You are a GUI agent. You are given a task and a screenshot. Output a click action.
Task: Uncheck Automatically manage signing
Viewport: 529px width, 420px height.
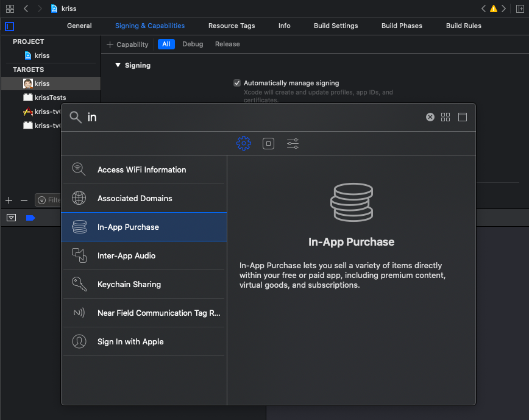click(x=237, y=83)
